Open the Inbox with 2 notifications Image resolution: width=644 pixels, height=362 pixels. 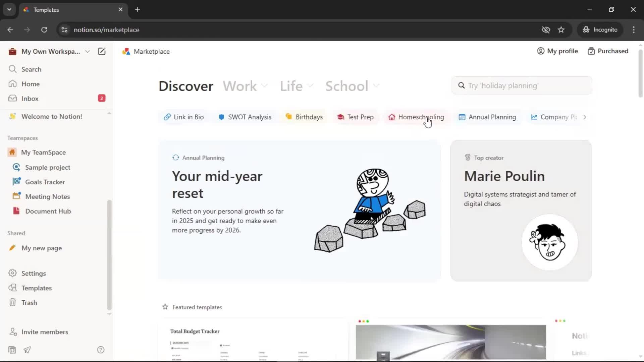tap(56, 99)
